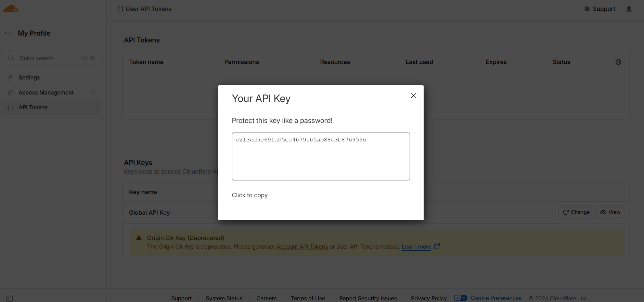This screenshot has width=644, height=302.
Task: Click footer Support link
Action: point(181,298)
